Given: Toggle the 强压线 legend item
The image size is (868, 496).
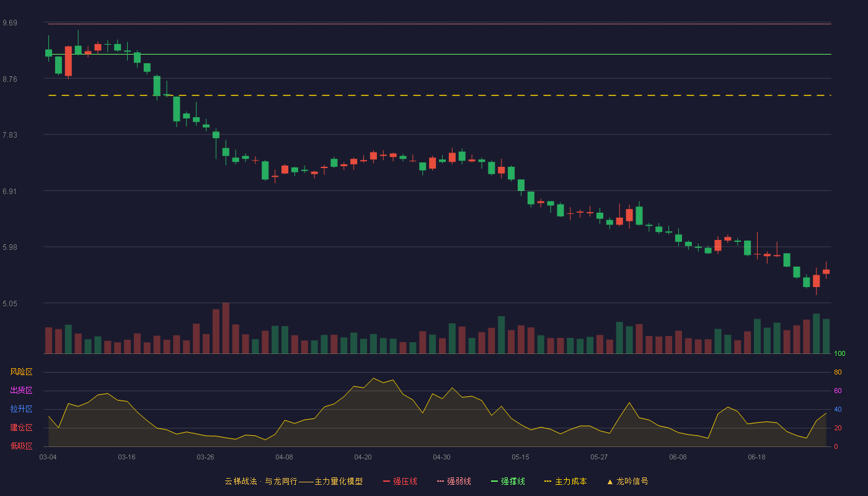Looking at the screenshot, I should coord(400,481).
